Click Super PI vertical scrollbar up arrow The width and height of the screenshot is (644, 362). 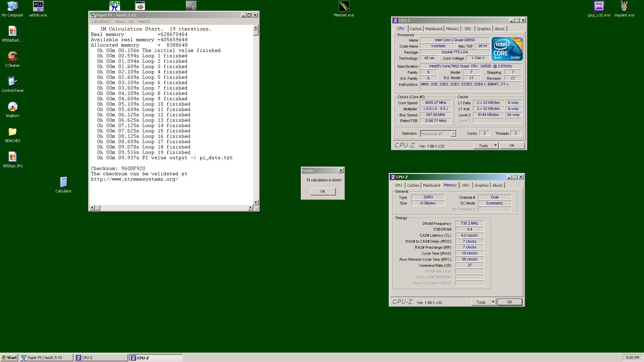[x=256, y=27]
